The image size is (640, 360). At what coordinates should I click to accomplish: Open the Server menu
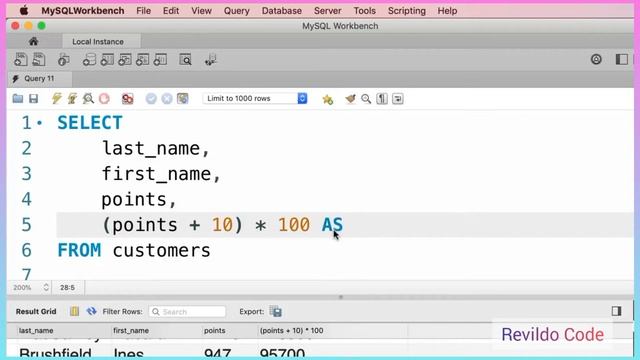[327, 11]
